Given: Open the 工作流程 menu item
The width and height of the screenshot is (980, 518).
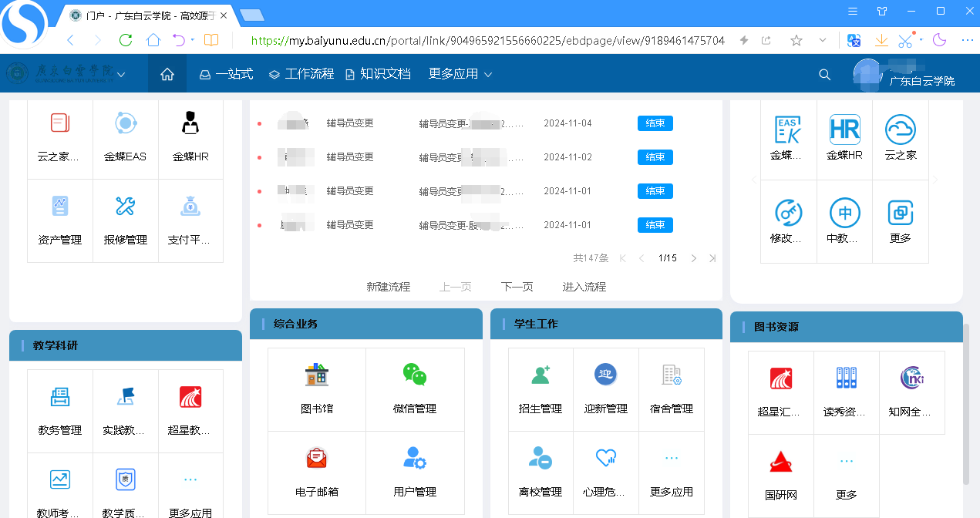Looking at the screenshot, I should coord(301,74).
